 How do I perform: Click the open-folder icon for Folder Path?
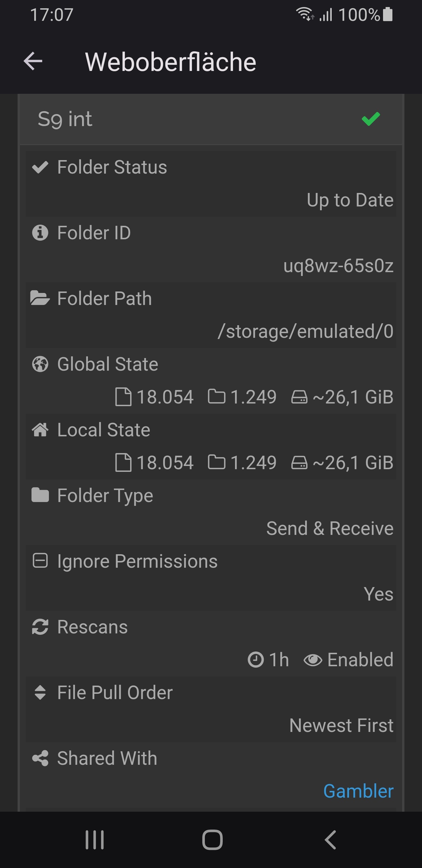pyautogui.click(x=40, y=298)
